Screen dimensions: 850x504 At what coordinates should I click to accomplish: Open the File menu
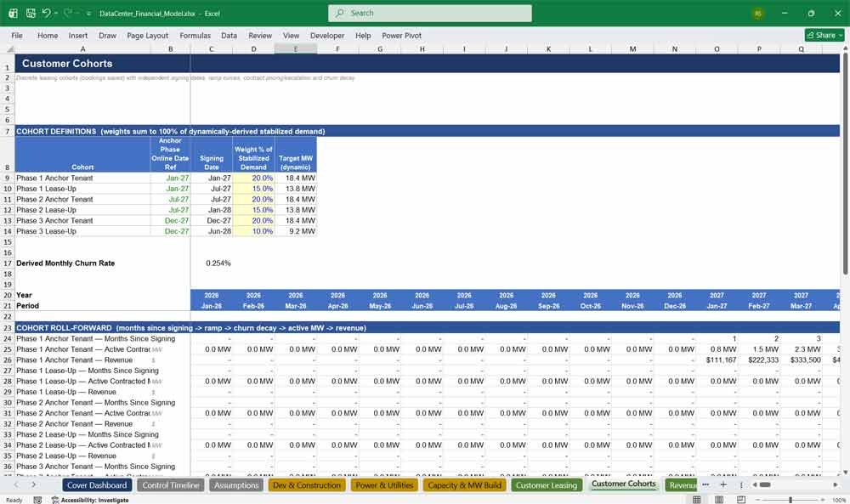click(x=17, y=35)
